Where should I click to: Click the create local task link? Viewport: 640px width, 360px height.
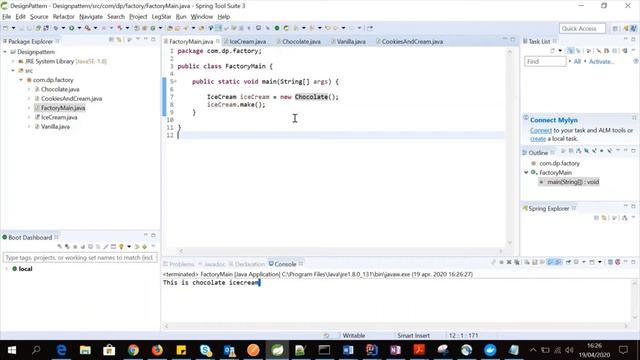point(538,139)
